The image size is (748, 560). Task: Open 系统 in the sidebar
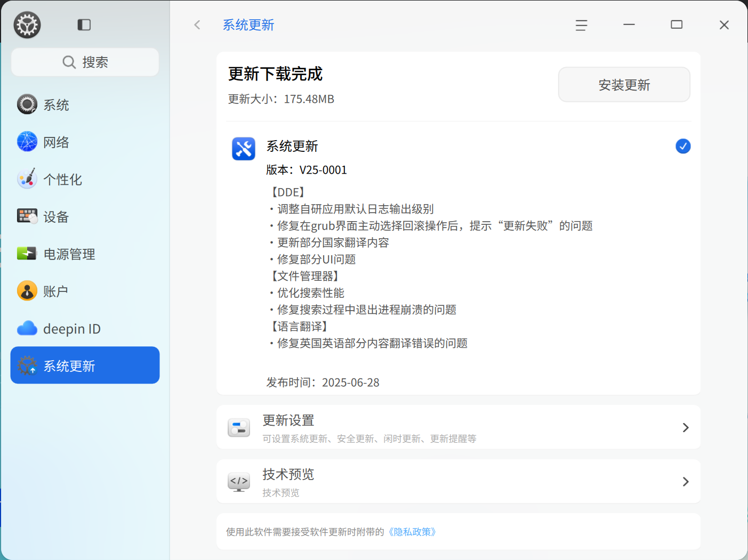[85, 104]
